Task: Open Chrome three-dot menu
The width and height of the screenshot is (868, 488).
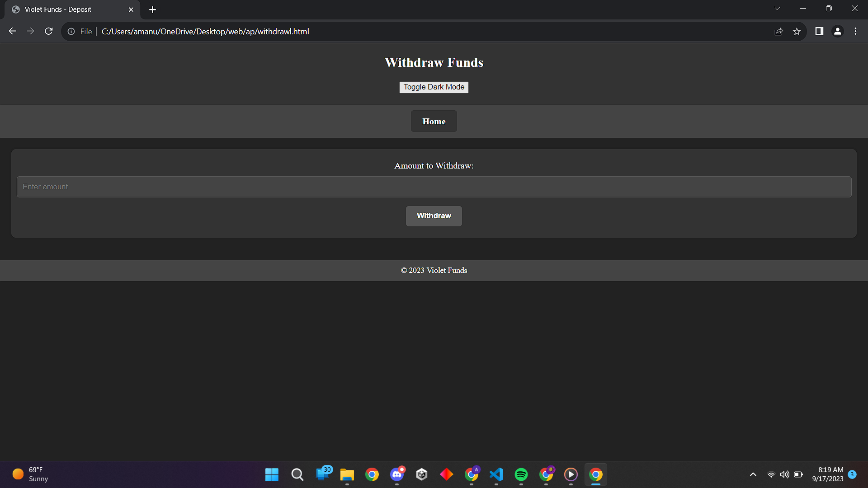Action: (x=855, y=31)
